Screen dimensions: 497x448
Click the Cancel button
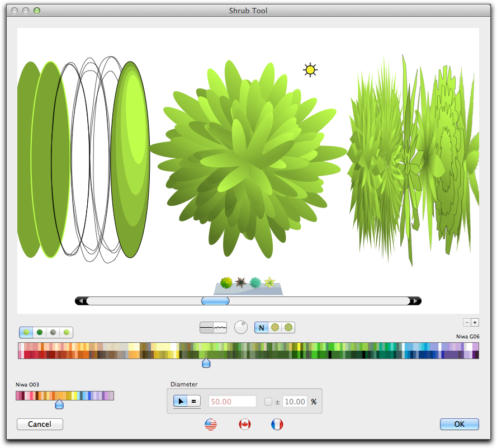coord(40,424)
